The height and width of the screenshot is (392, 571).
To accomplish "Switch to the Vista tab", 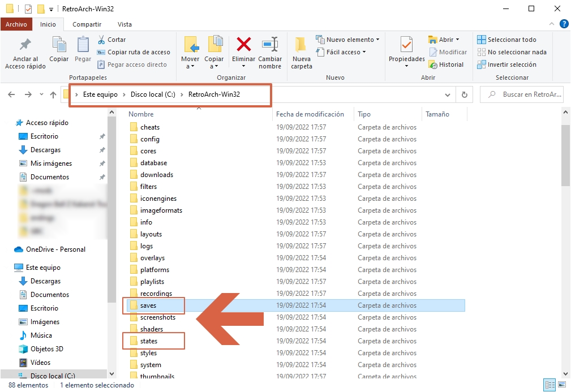I will click(x=124, y=24).
